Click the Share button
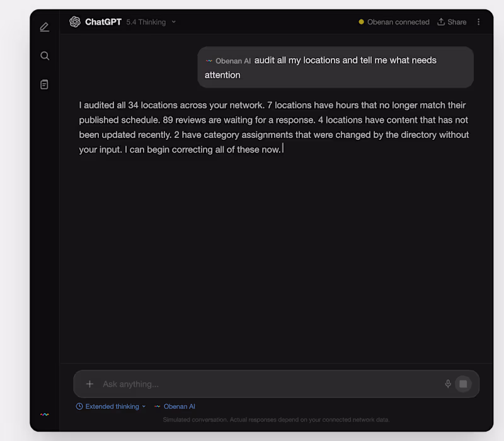The image size is (504, 441). pos(452,22)
